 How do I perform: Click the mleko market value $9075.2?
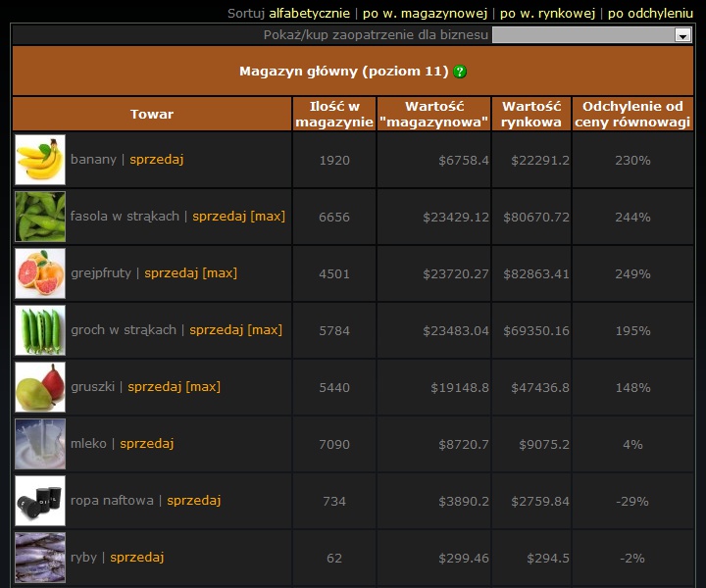pos(544,445)
